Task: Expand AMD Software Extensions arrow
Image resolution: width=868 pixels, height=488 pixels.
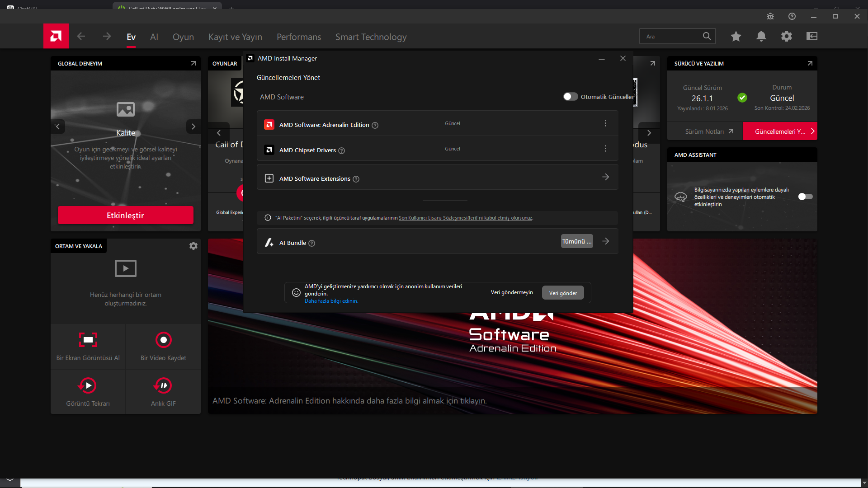Action: click(605, 177)
